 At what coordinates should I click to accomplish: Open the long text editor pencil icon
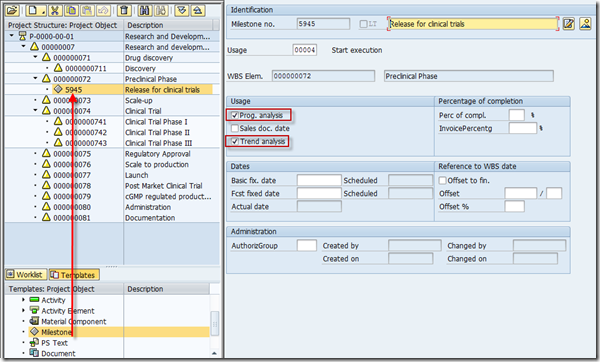pyautogui.click(x=568, y=24)
